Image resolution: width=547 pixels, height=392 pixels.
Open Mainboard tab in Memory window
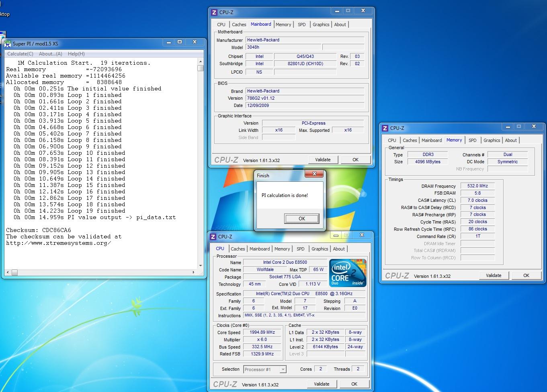coord(432,140)
